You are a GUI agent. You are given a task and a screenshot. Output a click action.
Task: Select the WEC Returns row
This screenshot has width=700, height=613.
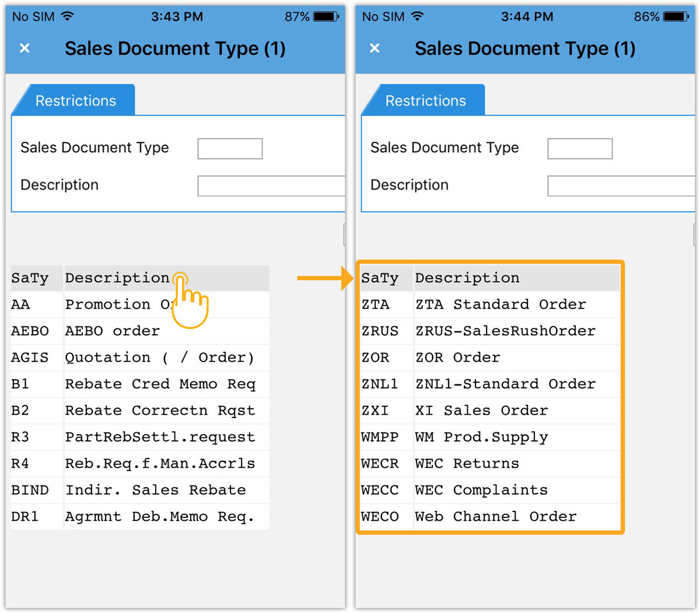pos(467,464)
